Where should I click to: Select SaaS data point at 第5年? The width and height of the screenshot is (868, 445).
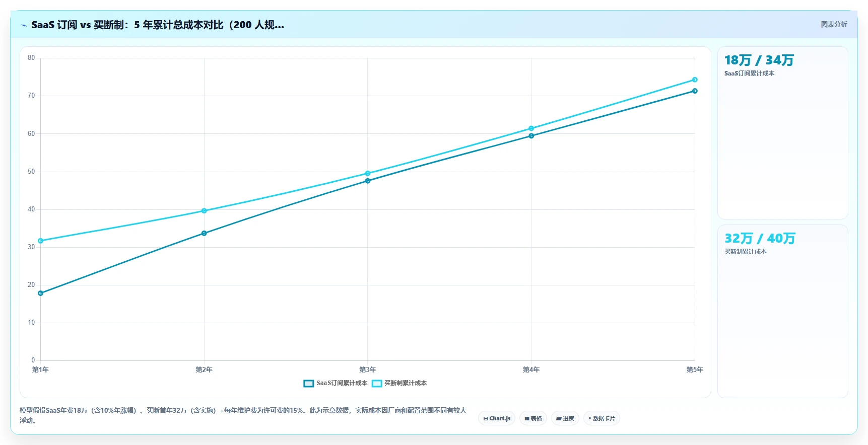click(x=695, y=91)
